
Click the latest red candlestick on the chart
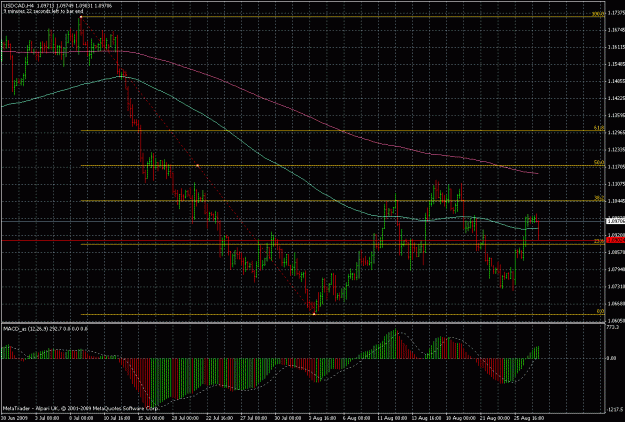539,230
